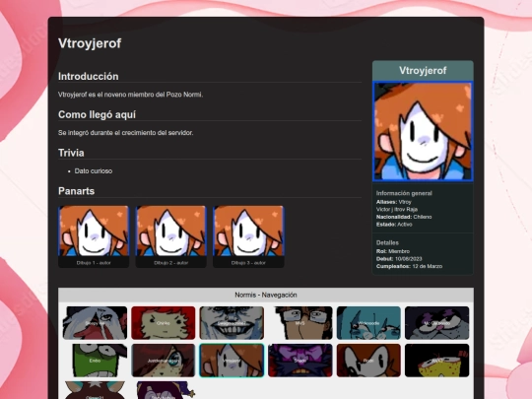Image resolution: width=532 pixels, height=399 pixels.
Task: Open the Dibujo 2 fanart image
Action: pos(171,231)
